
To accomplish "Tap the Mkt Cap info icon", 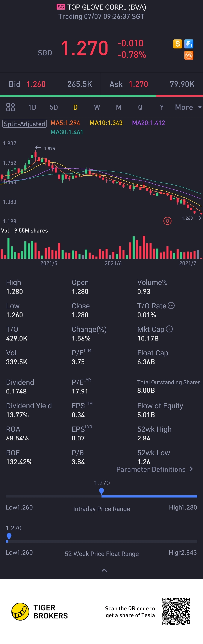I will point(170,329).
